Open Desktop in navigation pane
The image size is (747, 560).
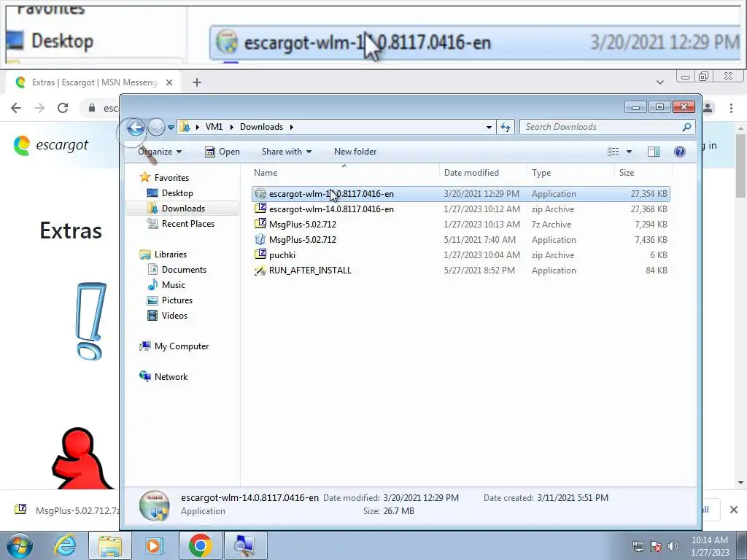[169, 192]
